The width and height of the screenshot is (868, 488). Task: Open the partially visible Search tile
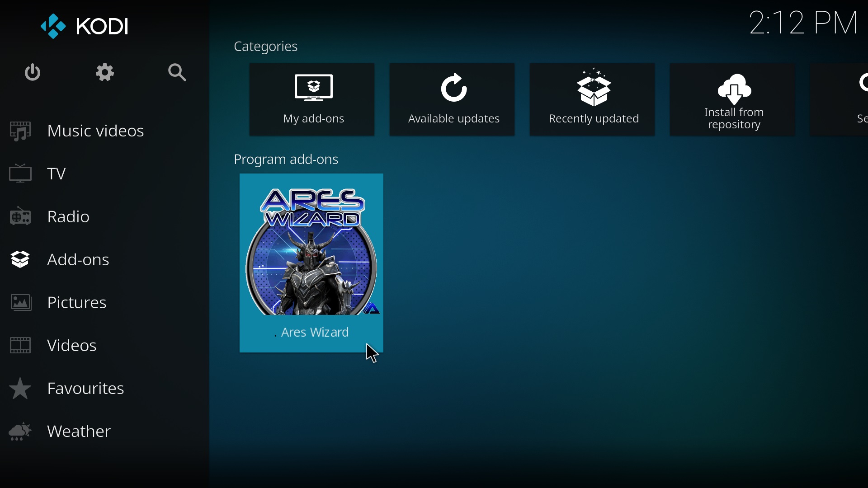pyautogui.click(x=839, y=100)
